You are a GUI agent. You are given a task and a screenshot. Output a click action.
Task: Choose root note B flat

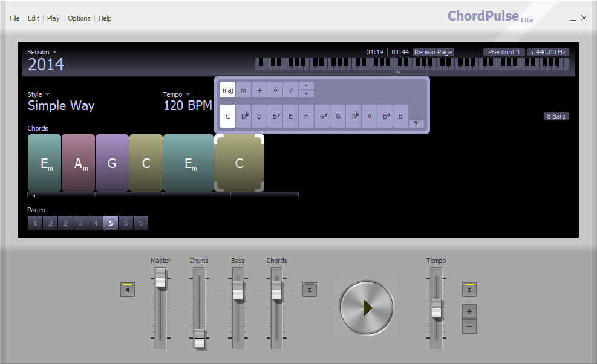point(385,116)
